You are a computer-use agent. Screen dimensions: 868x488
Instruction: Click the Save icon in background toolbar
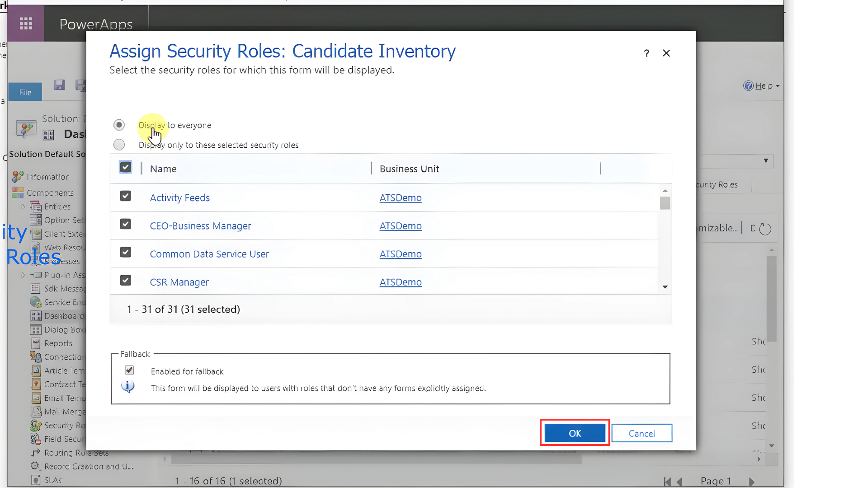pyautogui.click(x=59, y=85)
